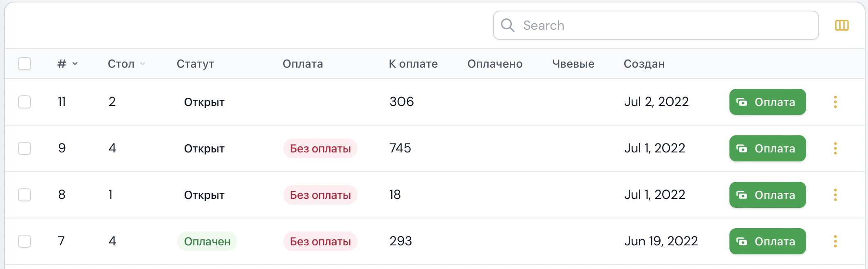
Task: Open the # column sort dropdown
Action: (x=75, y=64)
